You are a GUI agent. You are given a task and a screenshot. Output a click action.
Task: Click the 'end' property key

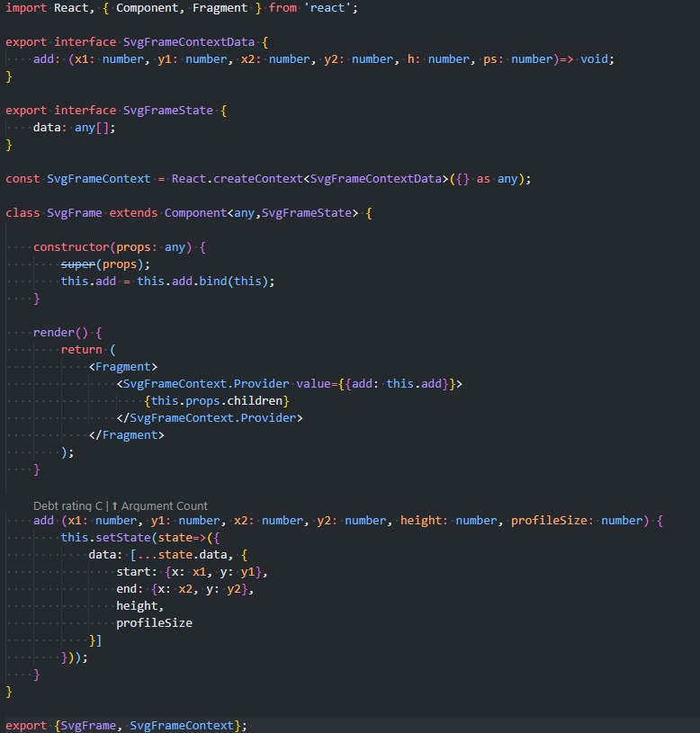coord(126,589)
